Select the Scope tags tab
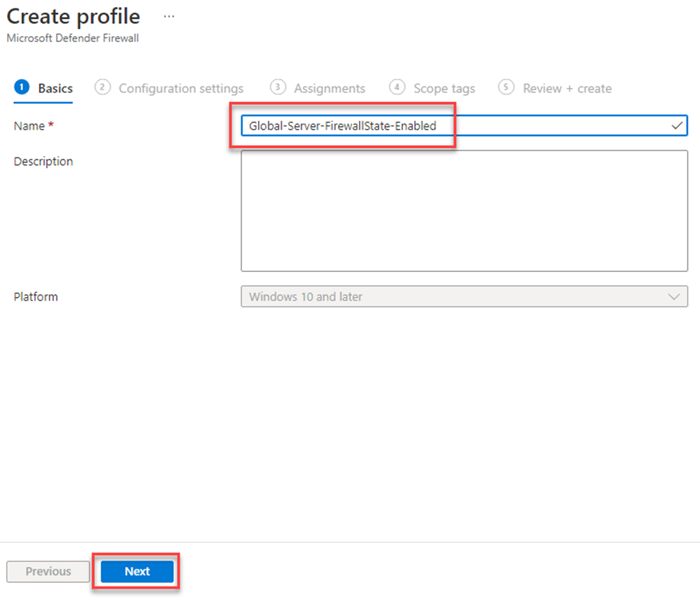This screenshot has height=599, width=700. (444, 89)
